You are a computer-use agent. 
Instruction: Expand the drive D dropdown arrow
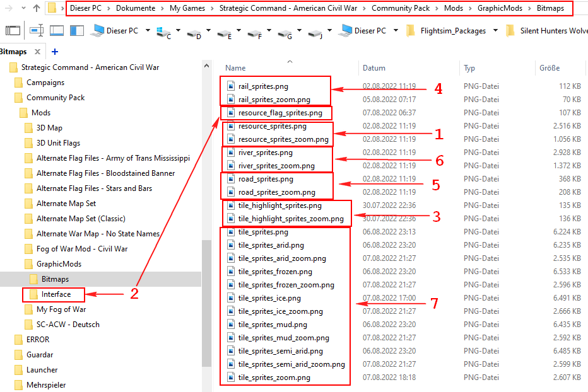point(208,30)
